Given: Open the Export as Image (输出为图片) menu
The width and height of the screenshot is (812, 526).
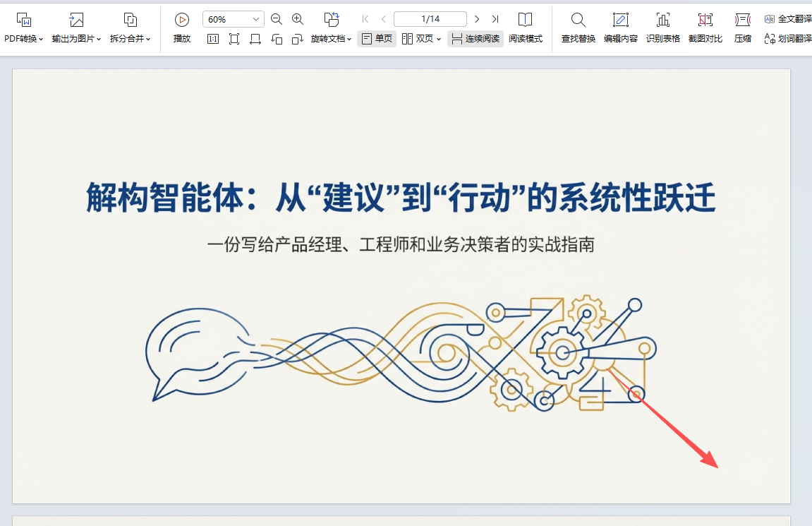Looking at the screenshot, I should click(76, 39).
